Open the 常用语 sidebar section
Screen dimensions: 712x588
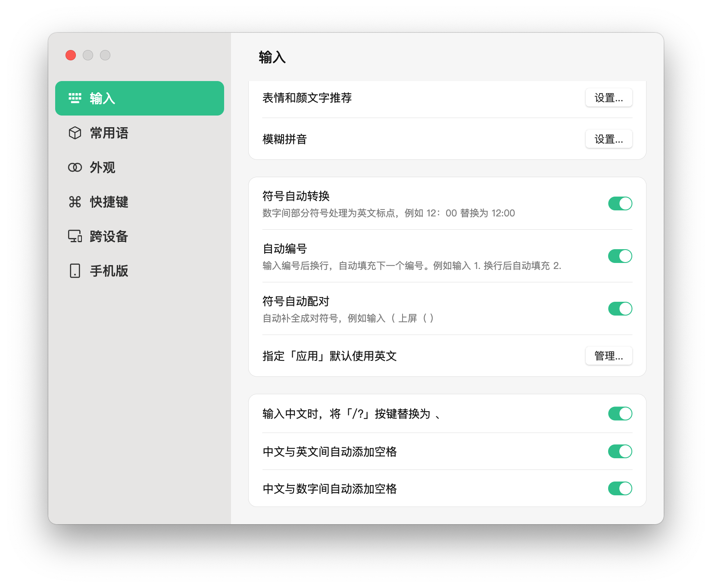point(140,133)
